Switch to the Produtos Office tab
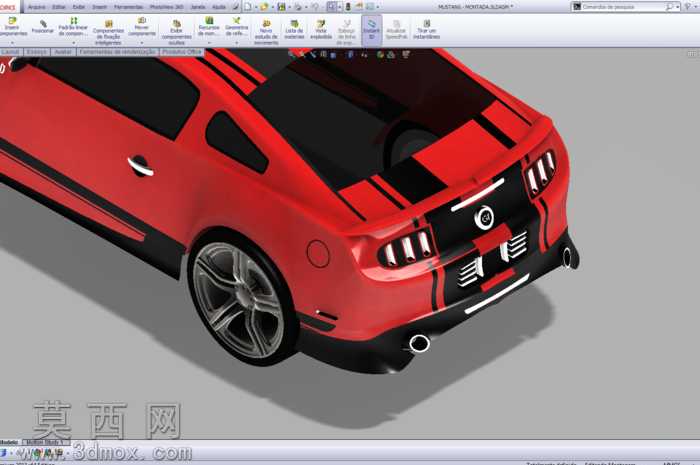700x465 pixels. 182,52
